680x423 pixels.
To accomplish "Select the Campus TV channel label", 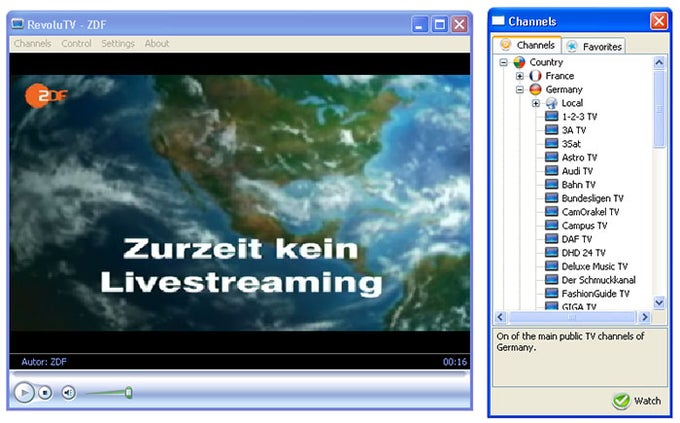I will coord(584,226).
